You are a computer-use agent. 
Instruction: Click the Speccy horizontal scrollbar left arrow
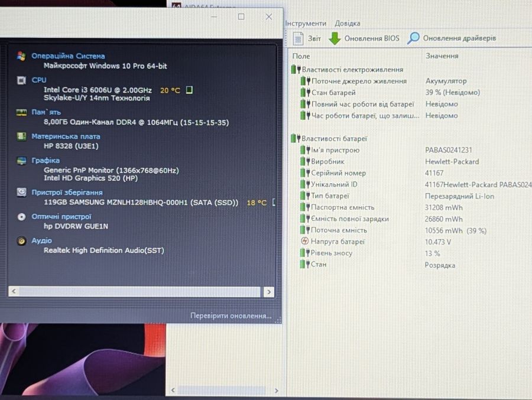[x=14, y=291]
